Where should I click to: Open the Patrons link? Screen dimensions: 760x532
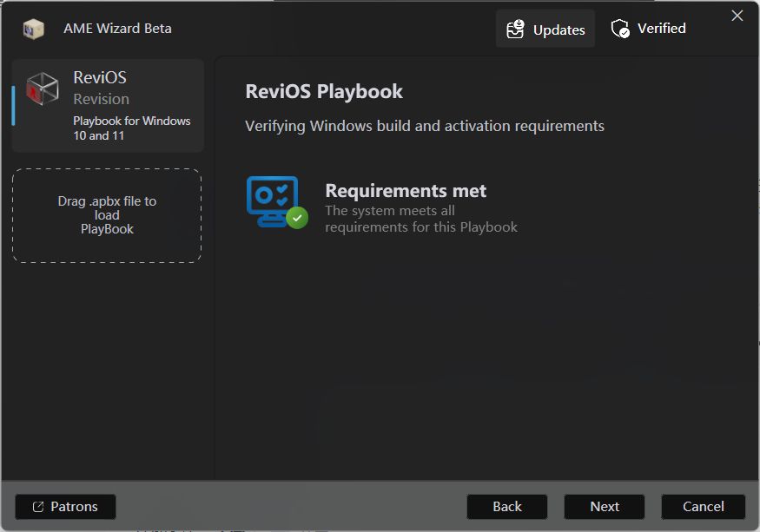pos(65,507)
